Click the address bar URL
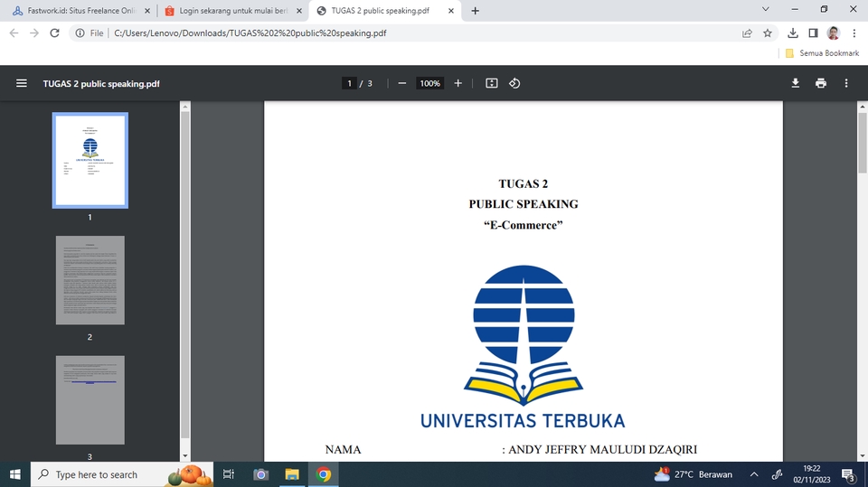Image resolution: width=868 pixels, height=487 pixels. point(250,33)
